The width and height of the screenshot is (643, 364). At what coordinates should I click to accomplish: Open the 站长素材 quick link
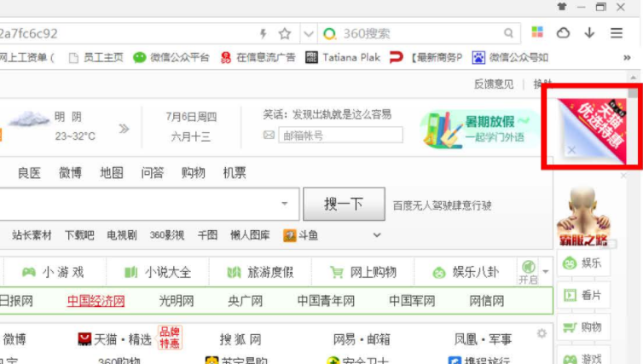(x=32, y=235)
